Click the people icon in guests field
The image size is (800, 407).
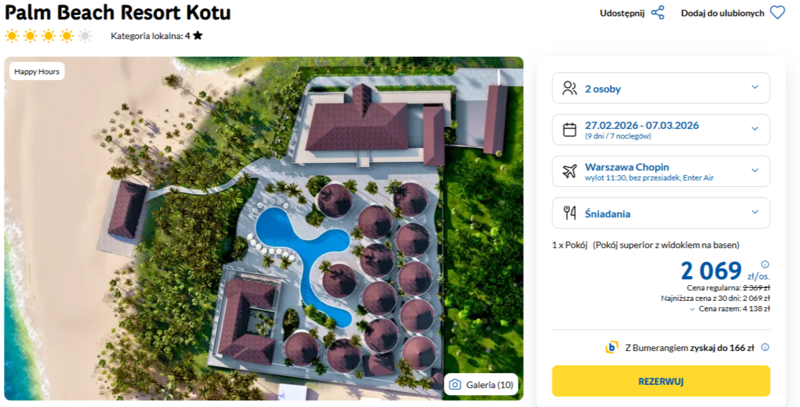(570, 88)
